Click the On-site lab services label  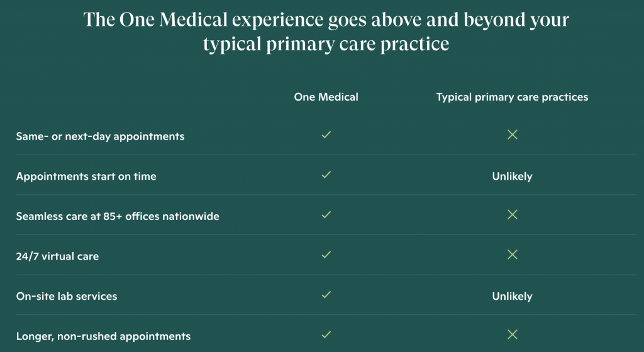67,296
